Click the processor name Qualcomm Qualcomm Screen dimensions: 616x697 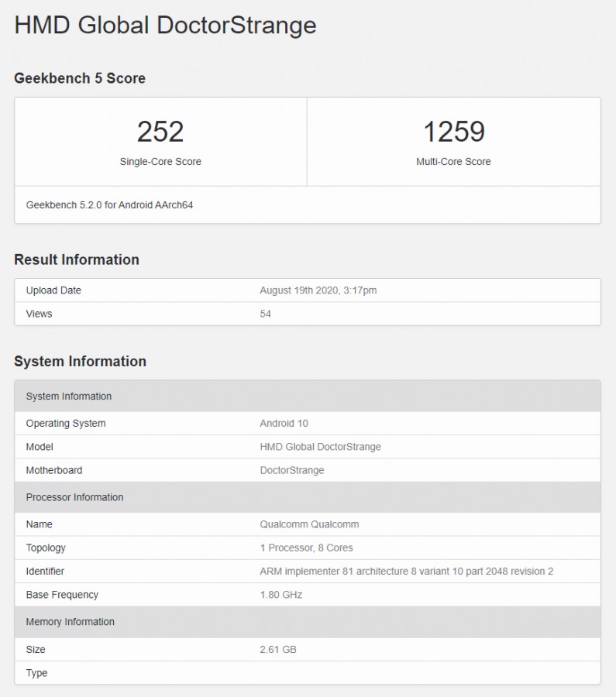309,524
